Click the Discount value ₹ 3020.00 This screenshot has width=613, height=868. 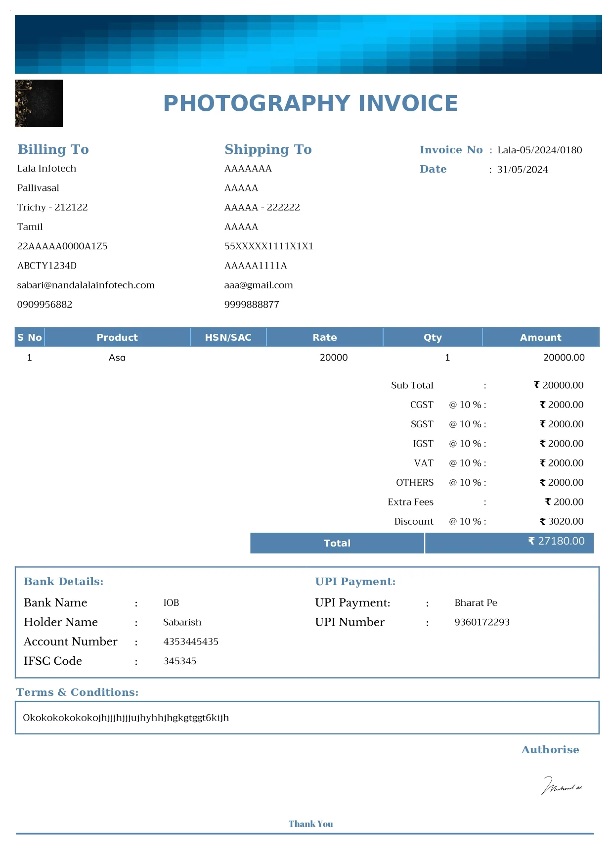pos(561,521)
